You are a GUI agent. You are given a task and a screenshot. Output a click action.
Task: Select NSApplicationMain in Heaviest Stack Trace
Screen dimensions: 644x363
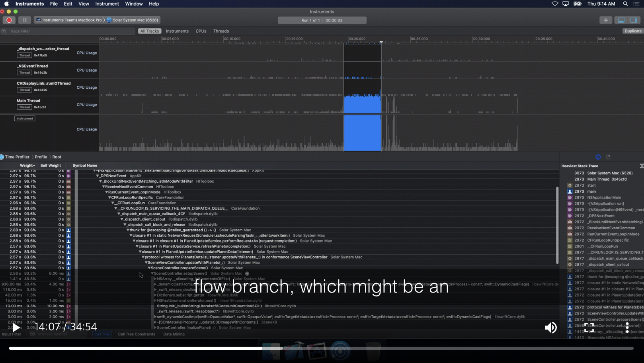point(604,197)
